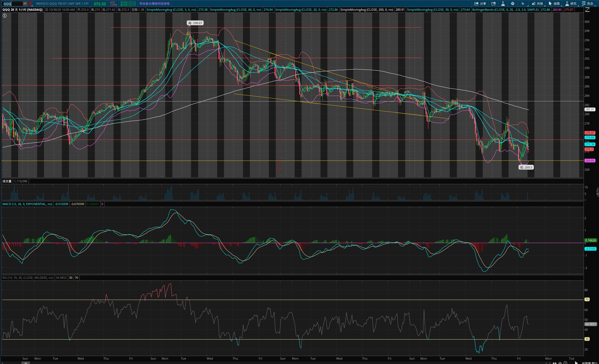Click the volume value 1,119,096 readout

21,181
